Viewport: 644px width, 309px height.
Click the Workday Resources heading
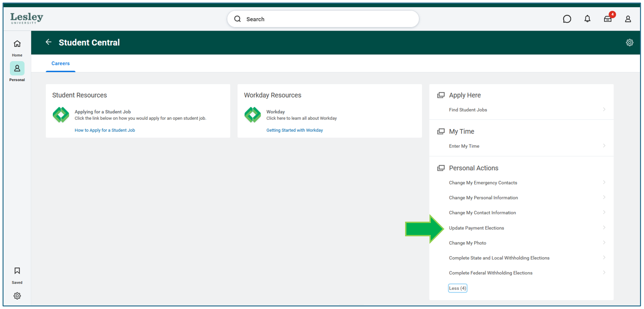pyautogui.click(x=273, y=95)
